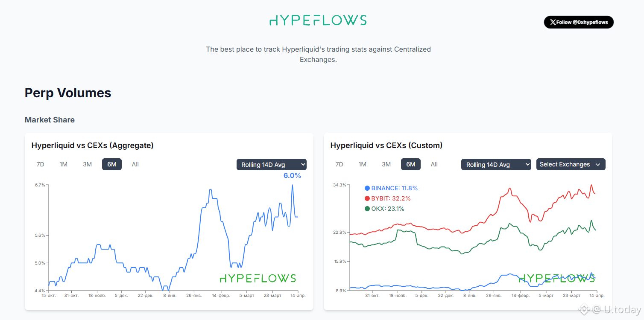Image resolution: width=644 pixels, height=320 pixels.
Task: Switch Aggregate chart to the 7D range
Action: coord(40,164)
